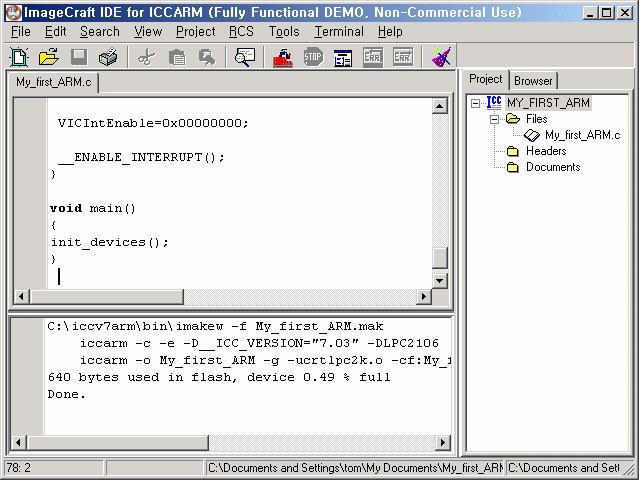Click the Save floppy disk icon

click(x=79, y=57)
